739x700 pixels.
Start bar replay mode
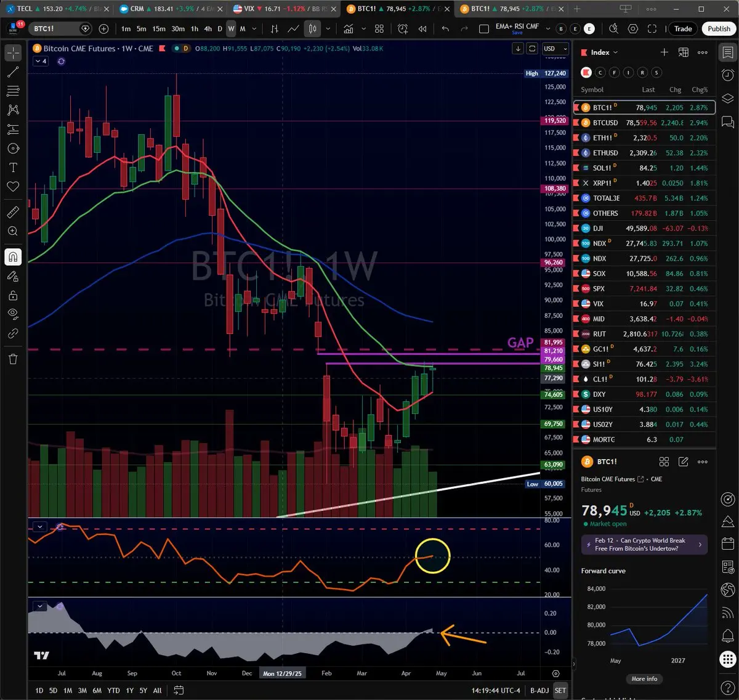pyautogui.click(x=422, y=29)
